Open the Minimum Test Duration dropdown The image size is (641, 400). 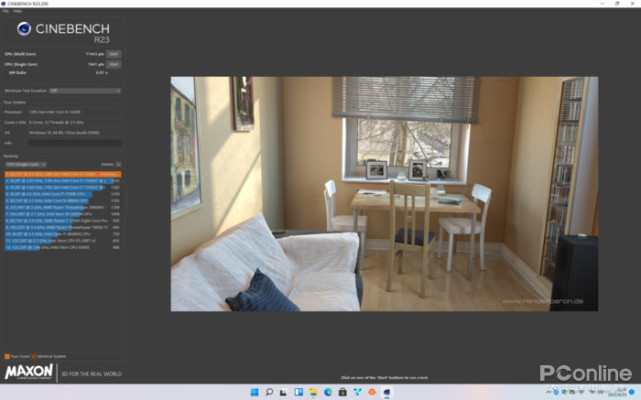[x=85, y=91]
